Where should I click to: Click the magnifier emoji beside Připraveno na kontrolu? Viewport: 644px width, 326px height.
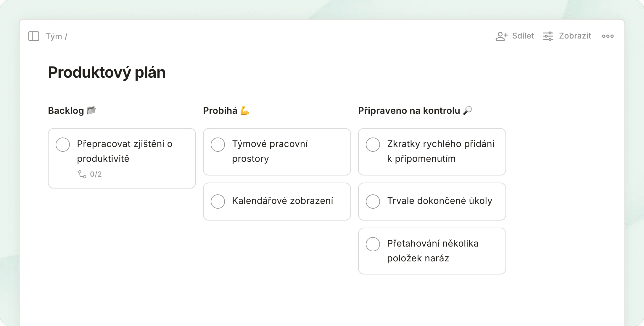pyautogui.click(x=468, y=111)
